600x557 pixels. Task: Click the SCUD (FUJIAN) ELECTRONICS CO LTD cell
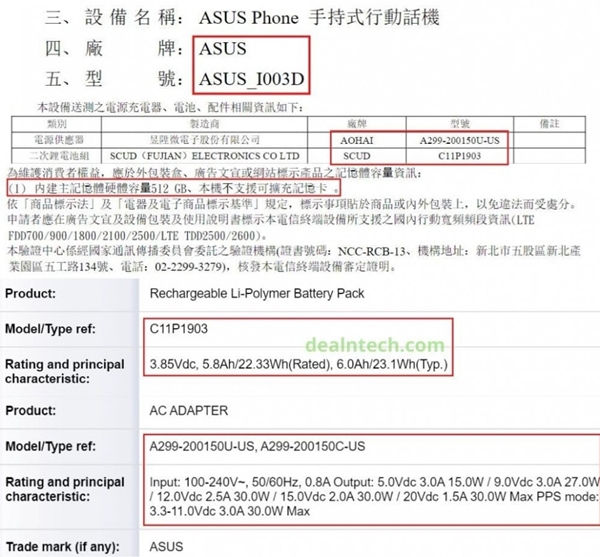(x=204, y=156)
